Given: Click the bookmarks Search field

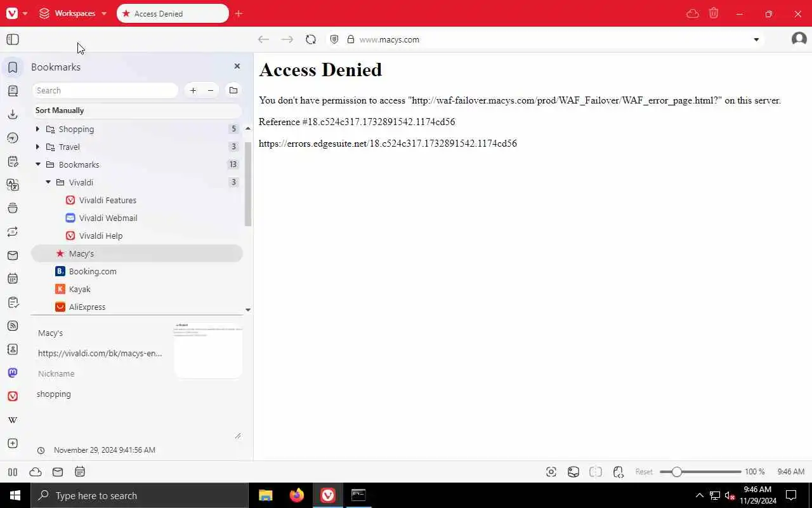Looking at the screenshot, I should (x=105, y=90).
